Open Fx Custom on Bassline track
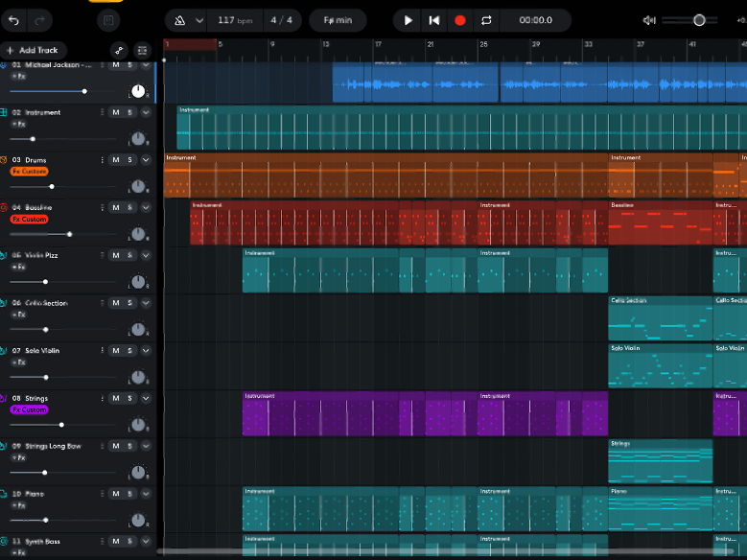The height and width of the screenshot is (560, 747). [x=29, y=220]
